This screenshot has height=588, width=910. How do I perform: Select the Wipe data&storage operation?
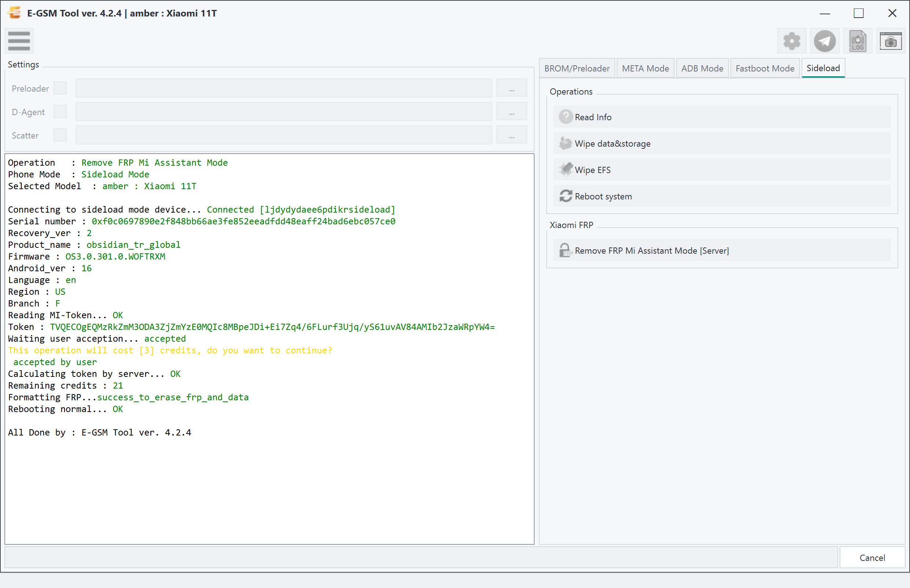(722, 144)
